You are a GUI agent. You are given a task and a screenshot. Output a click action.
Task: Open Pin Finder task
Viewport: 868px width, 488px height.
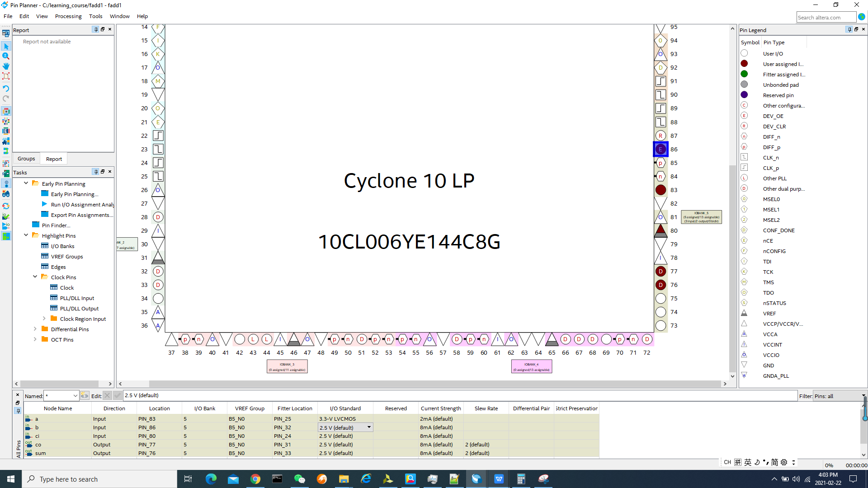point(56,225)
